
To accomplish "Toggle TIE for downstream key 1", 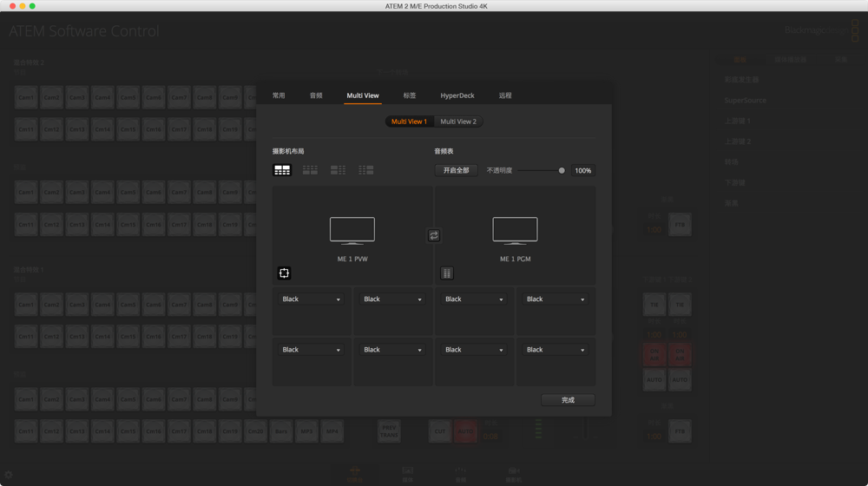I will [654, 305].
